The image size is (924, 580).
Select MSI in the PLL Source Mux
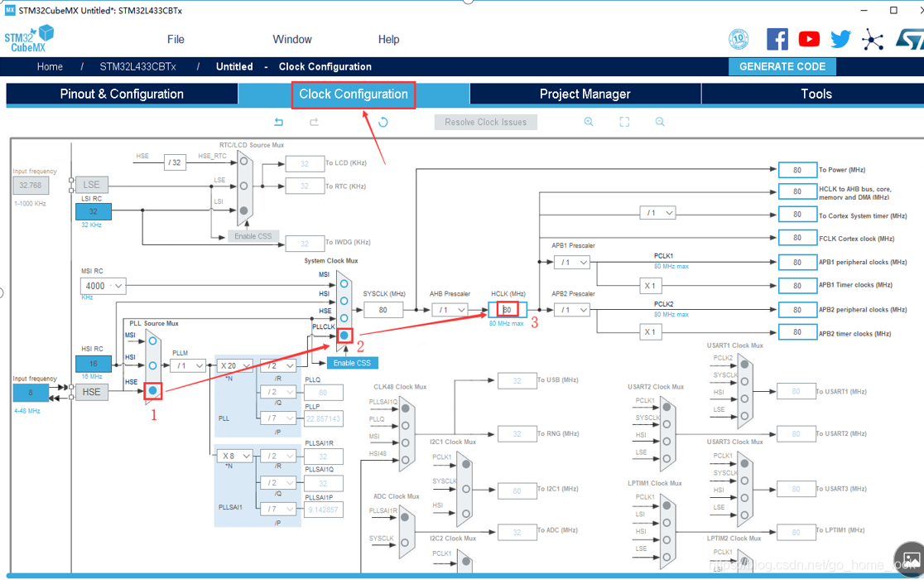[x=152, y=341]
